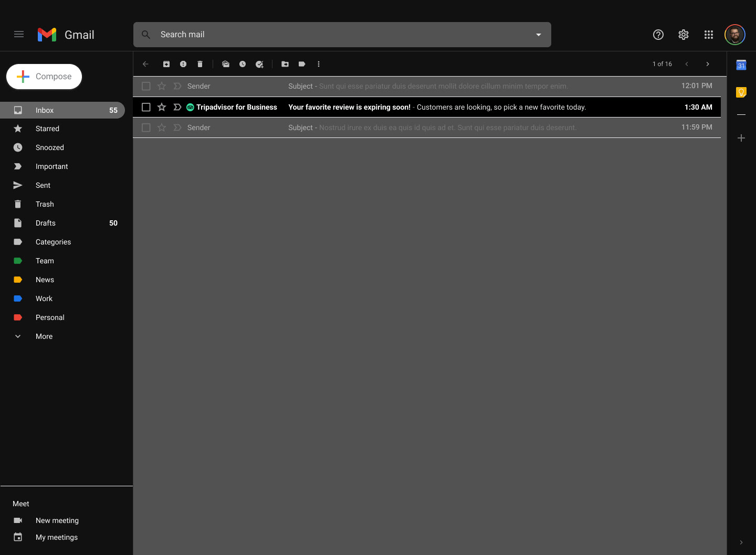Click the '1 of 16' counter
The image size is (756, 555).
662,64
